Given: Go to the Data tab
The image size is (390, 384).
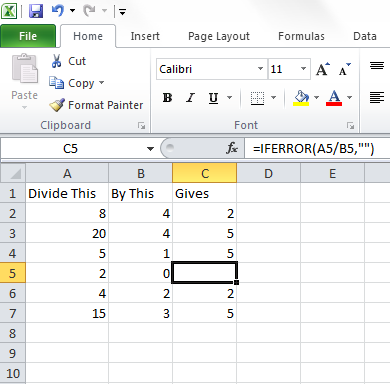Looking at the screenshot, I should tap(365, 36).
